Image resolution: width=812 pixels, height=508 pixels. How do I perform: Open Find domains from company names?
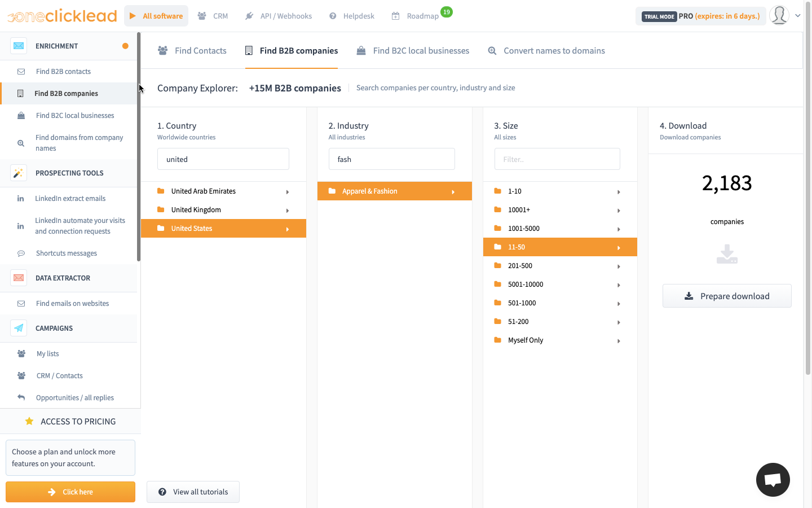coord(69,143)
